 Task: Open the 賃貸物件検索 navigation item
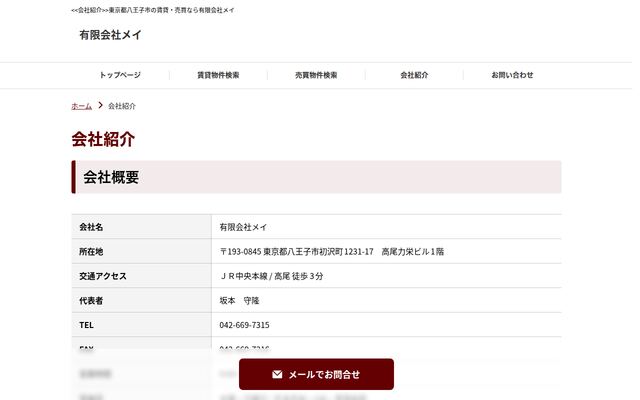click(218, 75)
